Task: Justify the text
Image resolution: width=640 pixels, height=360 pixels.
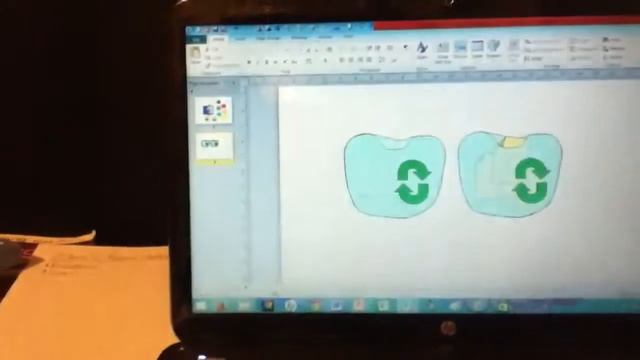Action: point(369,60)
